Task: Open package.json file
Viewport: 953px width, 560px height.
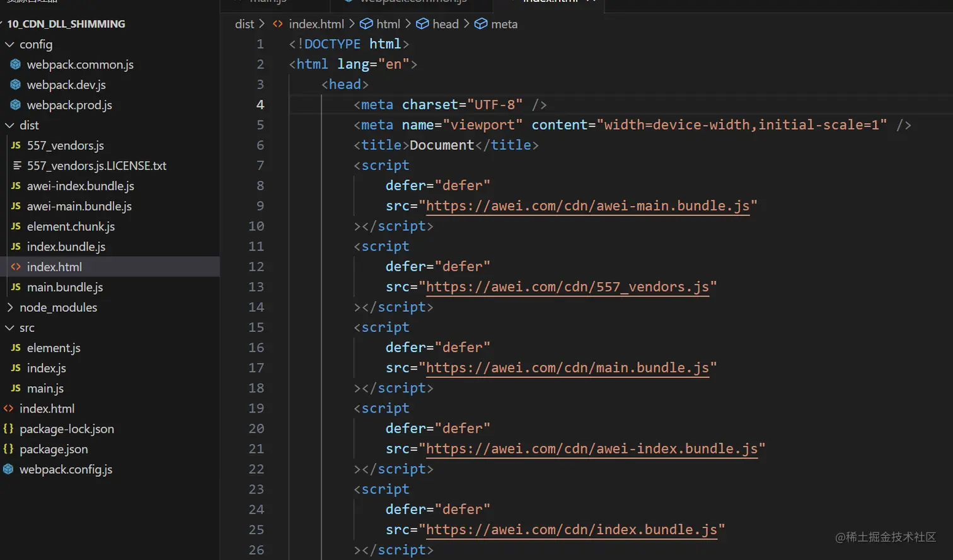Action: tap(54, 449)
